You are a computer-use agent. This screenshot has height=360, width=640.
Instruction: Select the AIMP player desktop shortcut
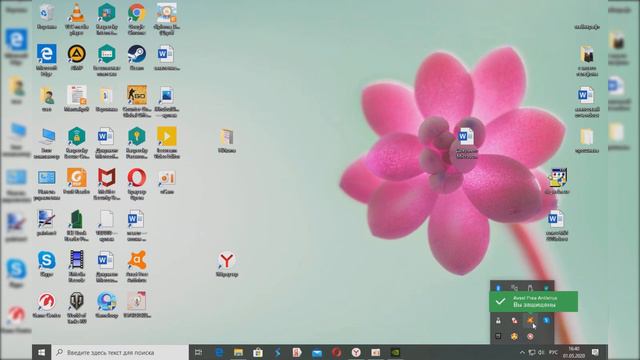76,57
